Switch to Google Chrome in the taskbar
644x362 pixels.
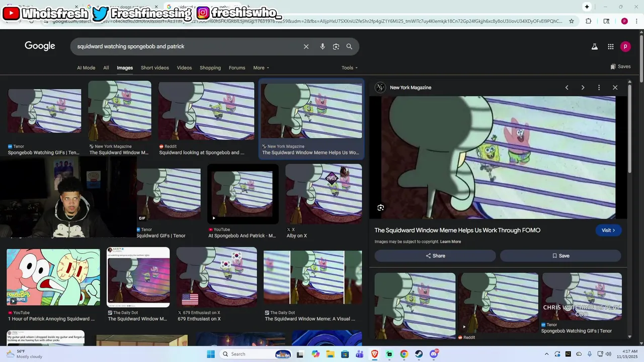(404, 354)
